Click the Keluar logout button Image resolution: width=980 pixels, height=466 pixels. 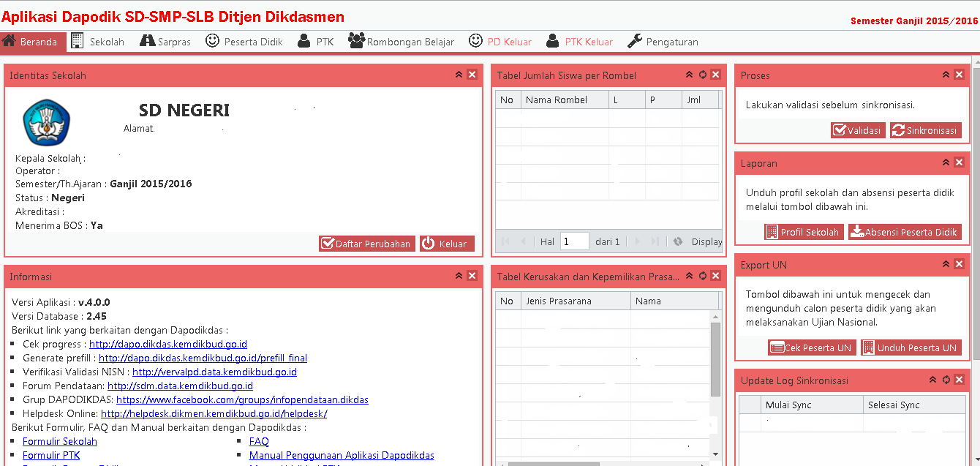point(447,244)
